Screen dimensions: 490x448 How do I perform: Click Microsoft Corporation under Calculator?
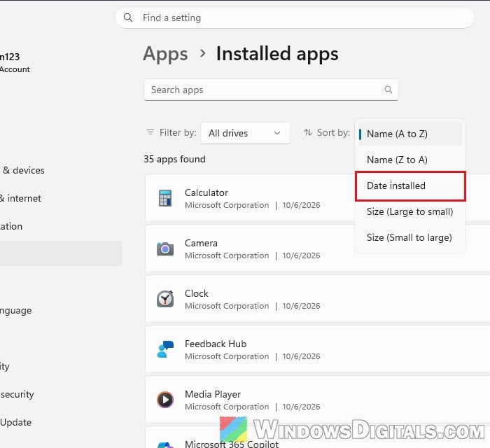click(227, 205)
